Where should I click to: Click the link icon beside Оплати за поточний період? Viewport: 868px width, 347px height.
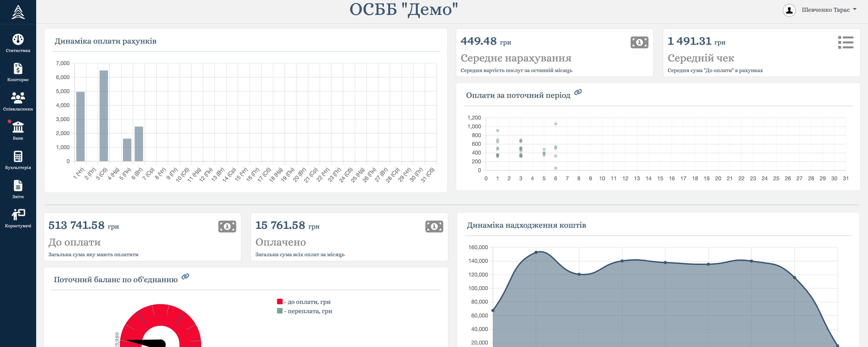pos(578,92)
